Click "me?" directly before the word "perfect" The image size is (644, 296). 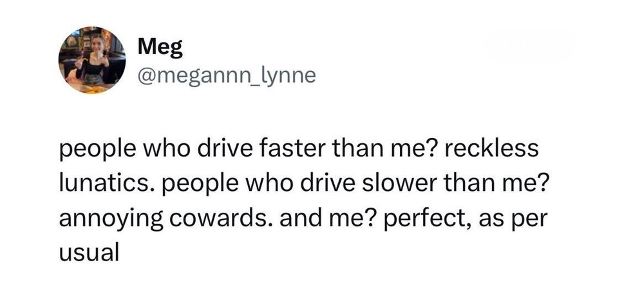coord(352,219)
